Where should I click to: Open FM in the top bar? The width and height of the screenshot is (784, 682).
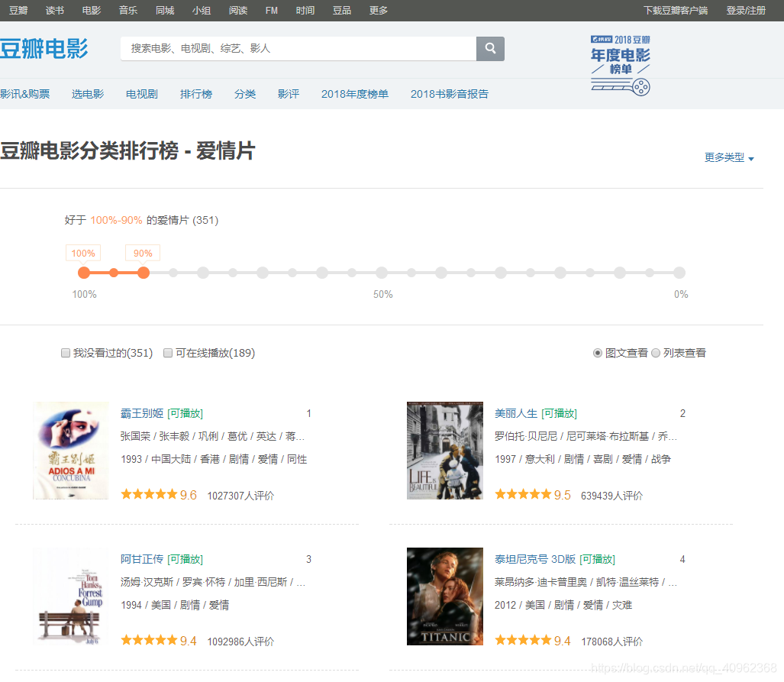coord(272,11)
